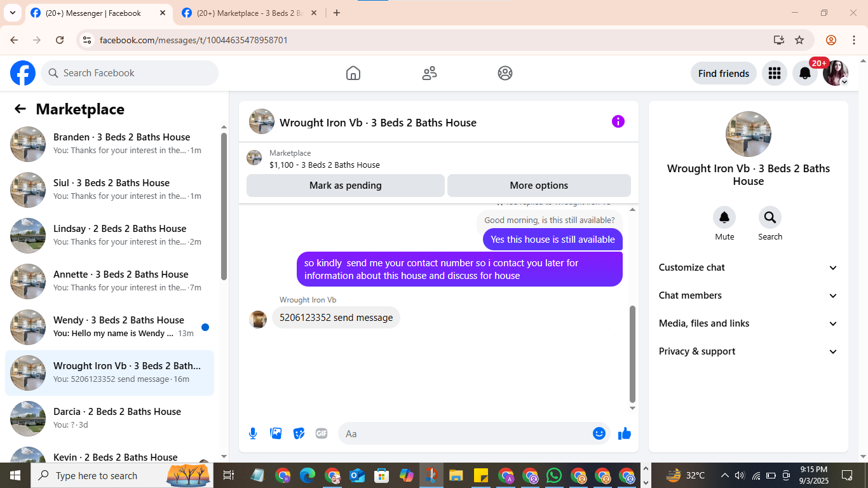This screenshot has width=868, height=488.
Task: Go to the Facebook home feed icon
Action: 353,73
